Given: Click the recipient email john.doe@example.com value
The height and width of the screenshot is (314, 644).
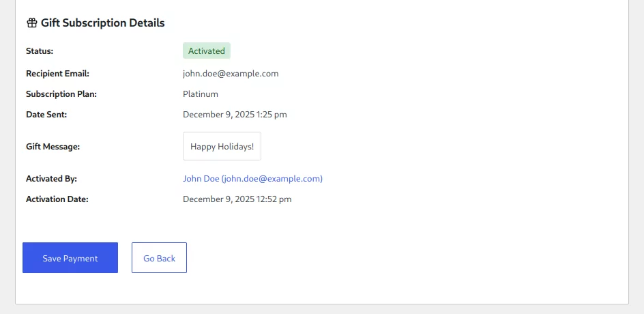Looking at the screenshot, I should (x=231, y=74).
